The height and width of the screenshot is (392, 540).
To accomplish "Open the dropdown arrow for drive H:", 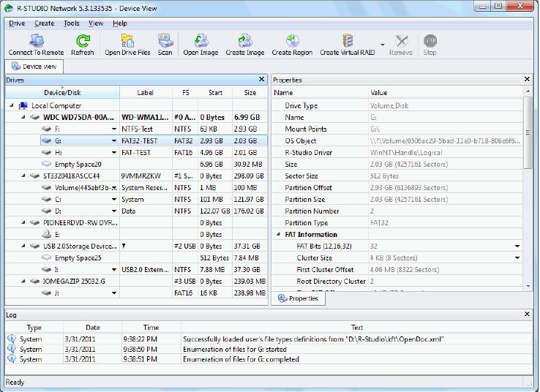I will tap(114, 152).
